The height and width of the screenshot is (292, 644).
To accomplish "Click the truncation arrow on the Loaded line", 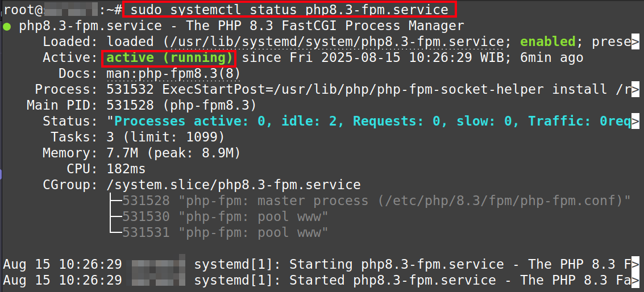I will tap(635, 42).
